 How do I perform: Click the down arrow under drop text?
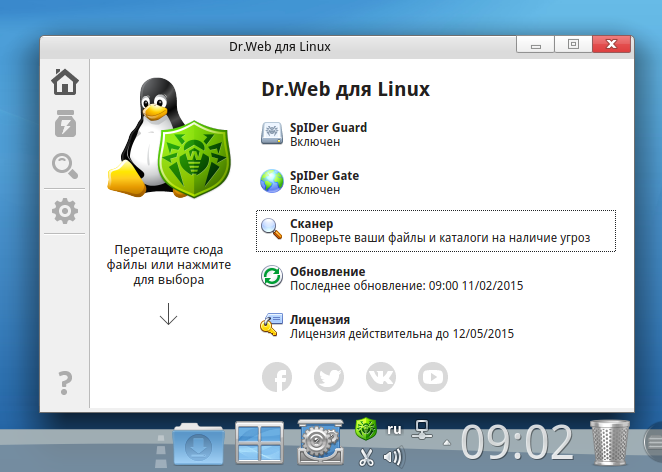(x=168, y=314)
